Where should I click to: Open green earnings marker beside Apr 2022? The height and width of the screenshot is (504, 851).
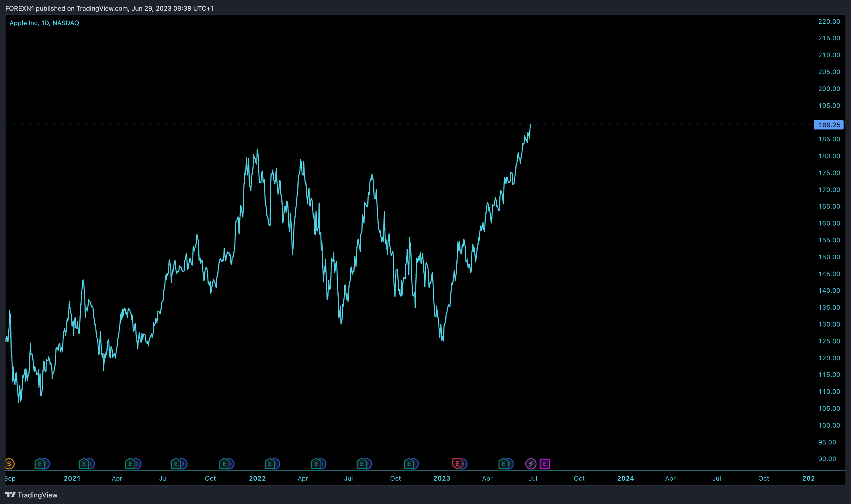pyautogui.click(x=316, y=464)
